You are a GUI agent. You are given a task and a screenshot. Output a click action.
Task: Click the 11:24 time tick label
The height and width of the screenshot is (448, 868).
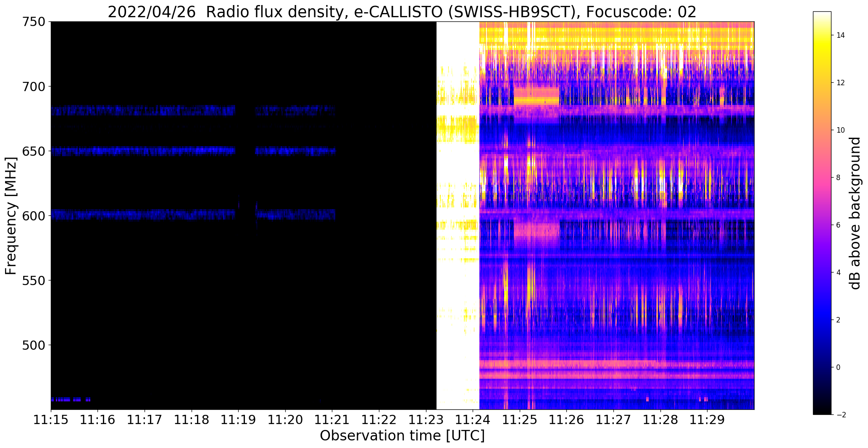pos(473,419)
